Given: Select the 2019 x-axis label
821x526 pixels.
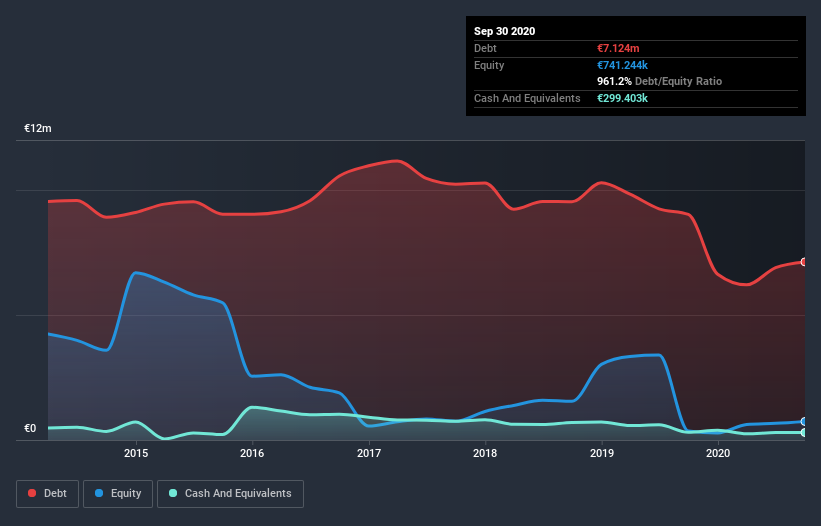Looking at the screenshot, I should pyautogui.click(x=602, y=453).
